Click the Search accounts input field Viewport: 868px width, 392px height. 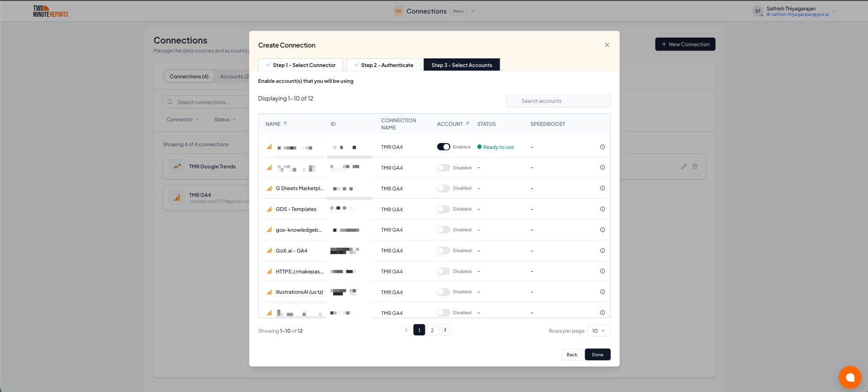pos(558,101)
